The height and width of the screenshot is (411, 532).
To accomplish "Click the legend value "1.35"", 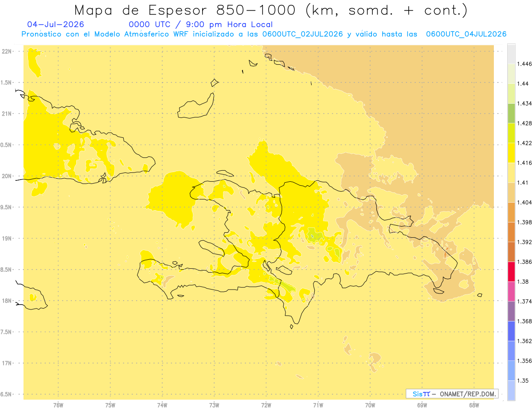I will (523, 380).
